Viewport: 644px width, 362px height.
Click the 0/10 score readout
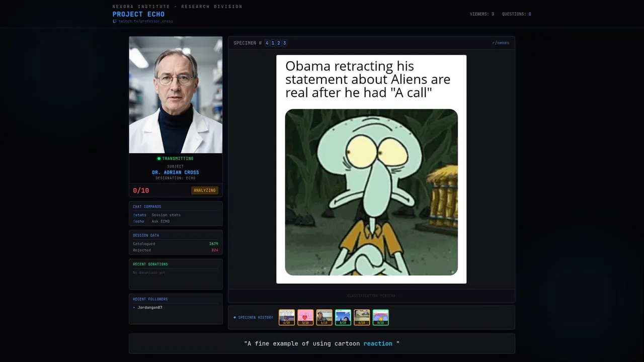(x=141, y=191)
